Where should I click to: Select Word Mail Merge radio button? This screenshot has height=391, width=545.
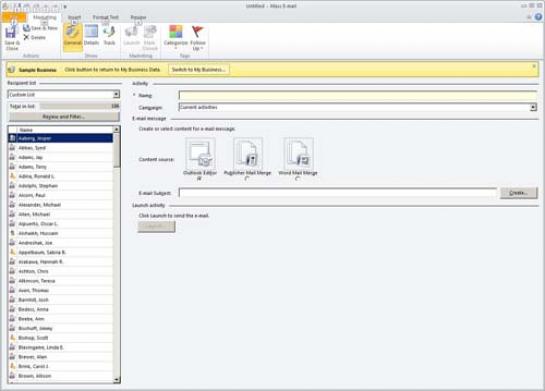298,179
